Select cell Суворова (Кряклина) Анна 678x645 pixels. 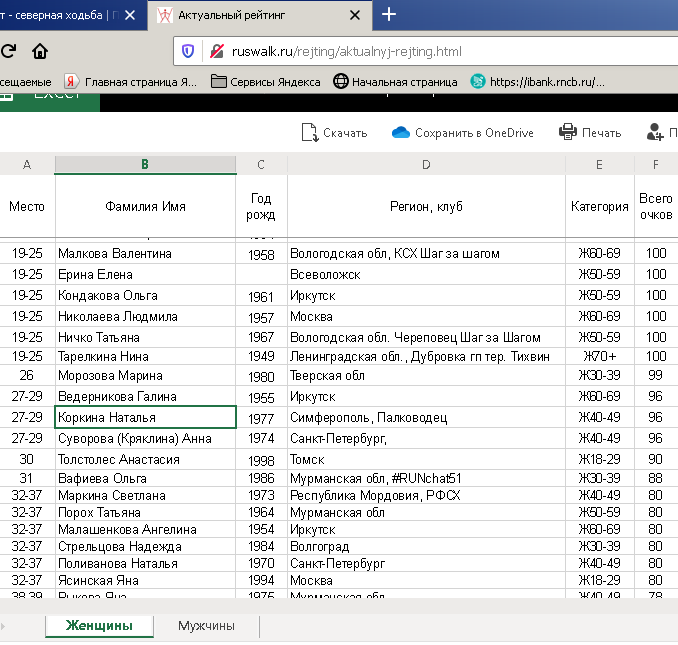145,438
